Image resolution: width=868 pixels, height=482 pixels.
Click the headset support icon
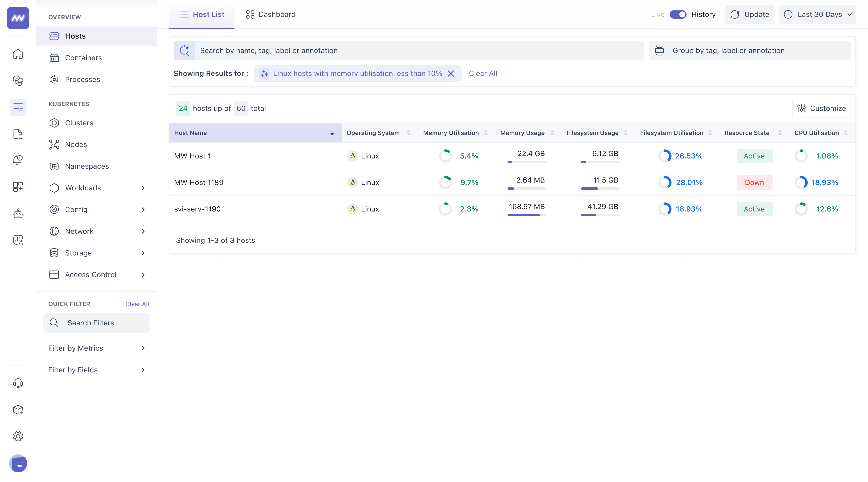(x=18, y=383)
